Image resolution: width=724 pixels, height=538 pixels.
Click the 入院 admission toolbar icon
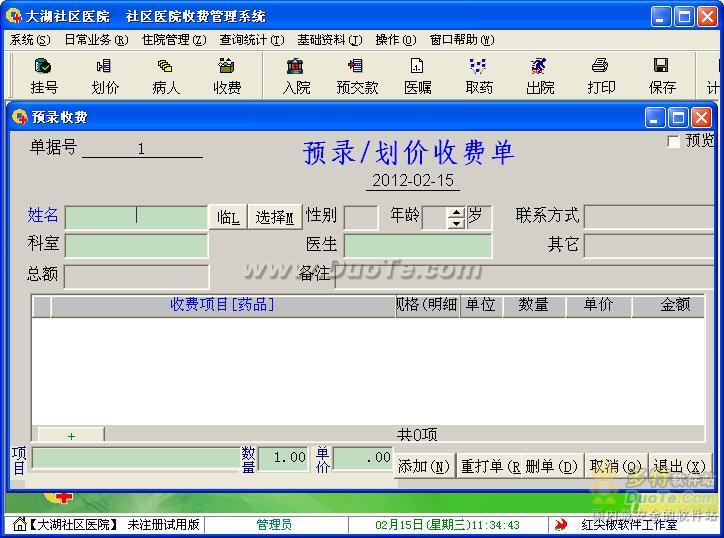[296, 76]
